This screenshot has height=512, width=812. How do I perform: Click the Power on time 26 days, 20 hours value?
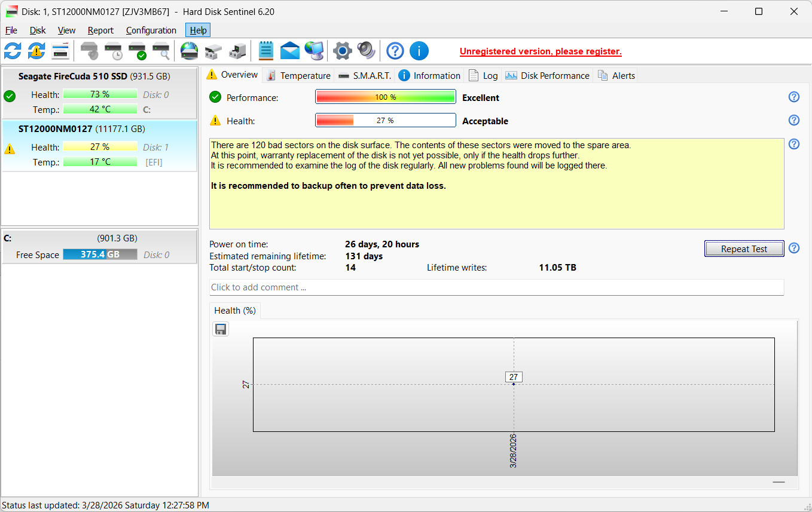[x=382, y=244]
